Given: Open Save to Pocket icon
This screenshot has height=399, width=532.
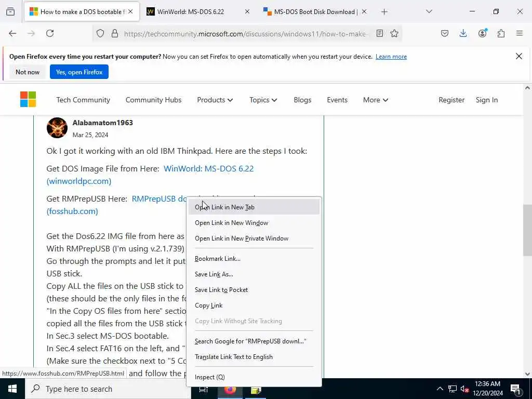Looking at the screenshot, I should [445, 33].
